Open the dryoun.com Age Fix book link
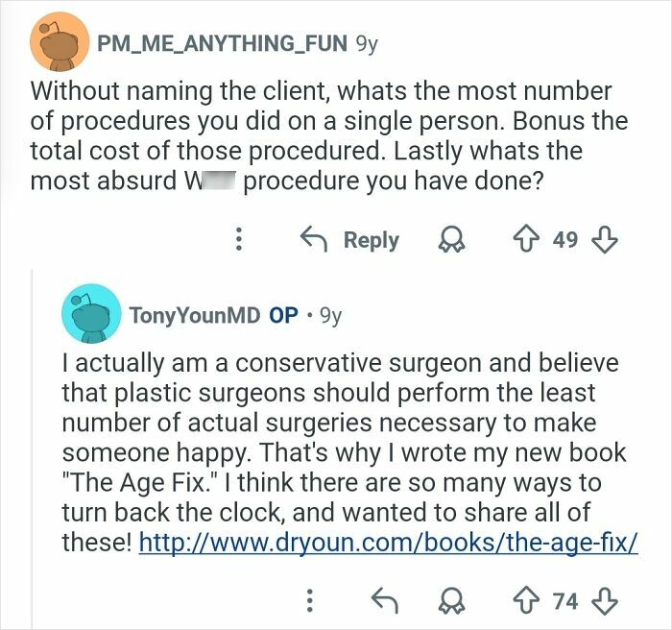This screenshot has width=672, height=630. [389, 543]
